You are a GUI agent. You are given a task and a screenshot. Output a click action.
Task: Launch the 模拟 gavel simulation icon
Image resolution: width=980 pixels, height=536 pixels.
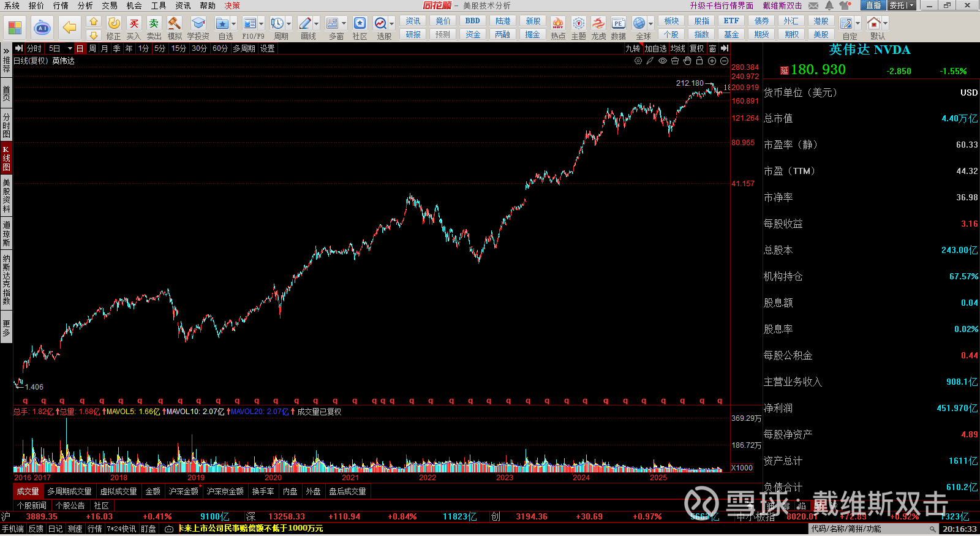click(175, 24)
